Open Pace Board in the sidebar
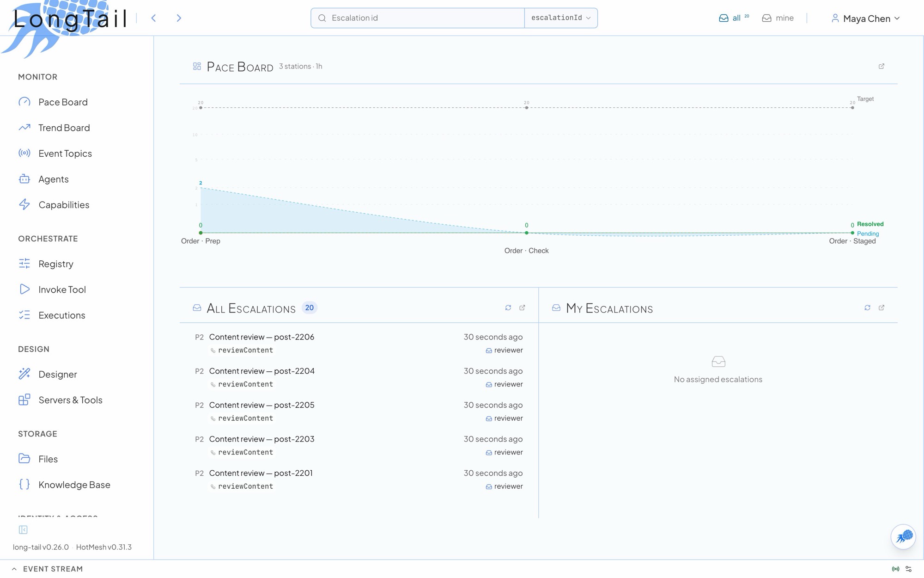This screenshot has width=924, height=578. pos(63,102)
